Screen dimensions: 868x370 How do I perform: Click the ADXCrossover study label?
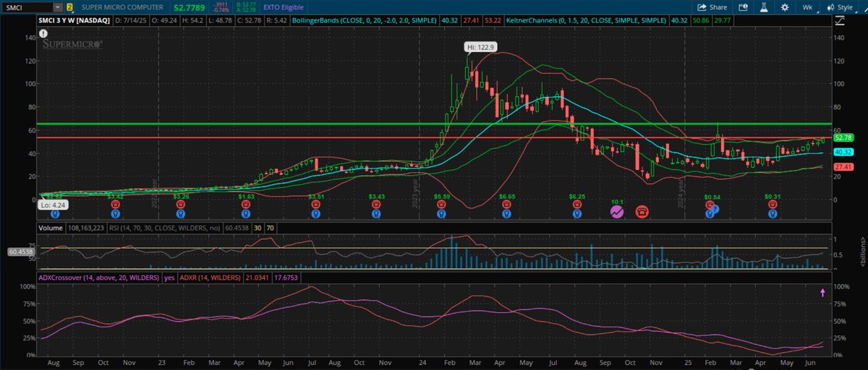(101, 276)
